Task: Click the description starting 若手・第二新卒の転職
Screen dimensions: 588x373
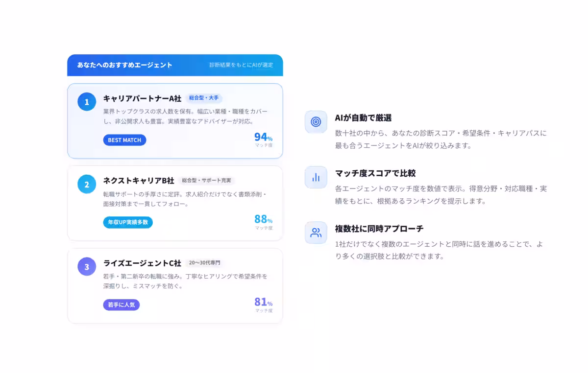Action: [x=185, y=281]
